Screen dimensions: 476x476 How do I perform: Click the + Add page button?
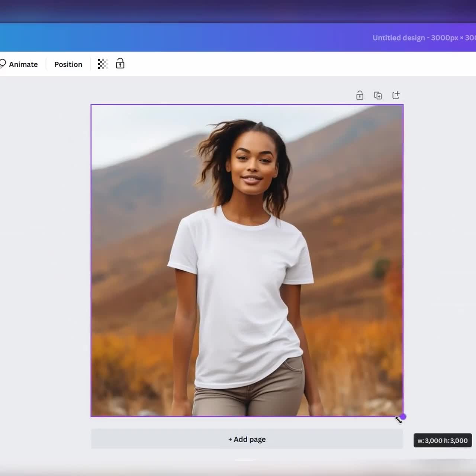pos(247,439)
